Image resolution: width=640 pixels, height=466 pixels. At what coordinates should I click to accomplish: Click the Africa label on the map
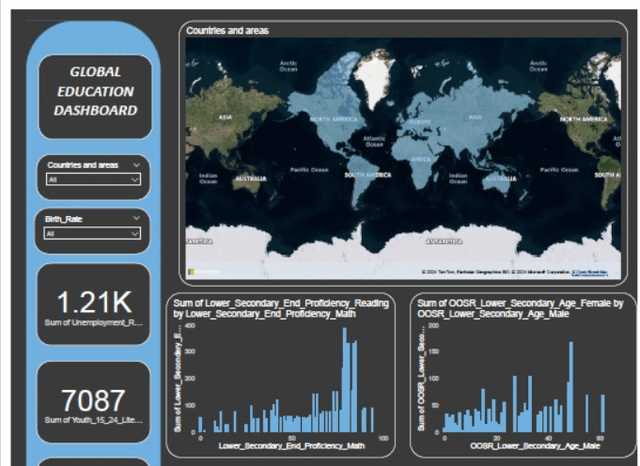click(420, 160)
